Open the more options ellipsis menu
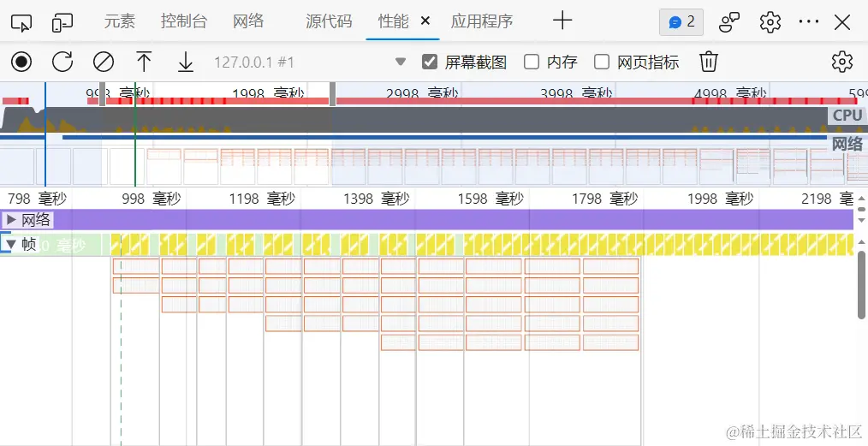 (x=809, y=21)
